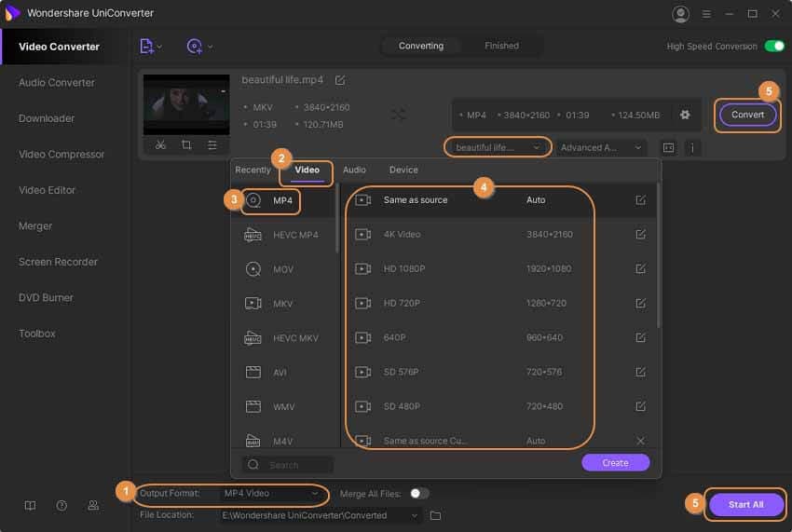Click the format list scrollbar
Viewport: 792px width, 532px height.
(x=337, y=218)
